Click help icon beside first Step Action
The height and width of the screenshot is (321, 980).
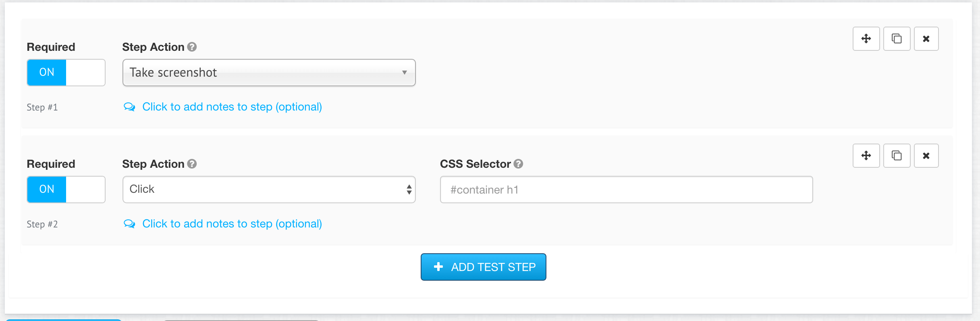click(x=192, y=47)
